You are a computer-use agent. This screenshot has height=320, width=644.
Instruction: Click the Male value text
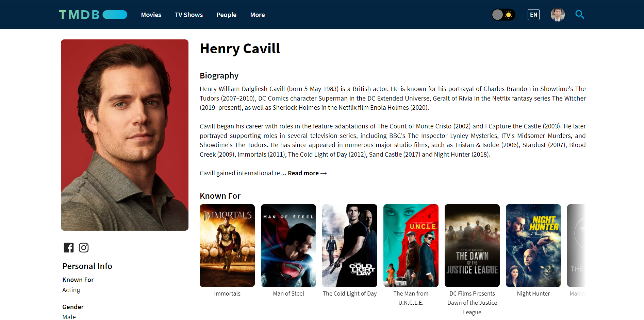tap(69, 317)
